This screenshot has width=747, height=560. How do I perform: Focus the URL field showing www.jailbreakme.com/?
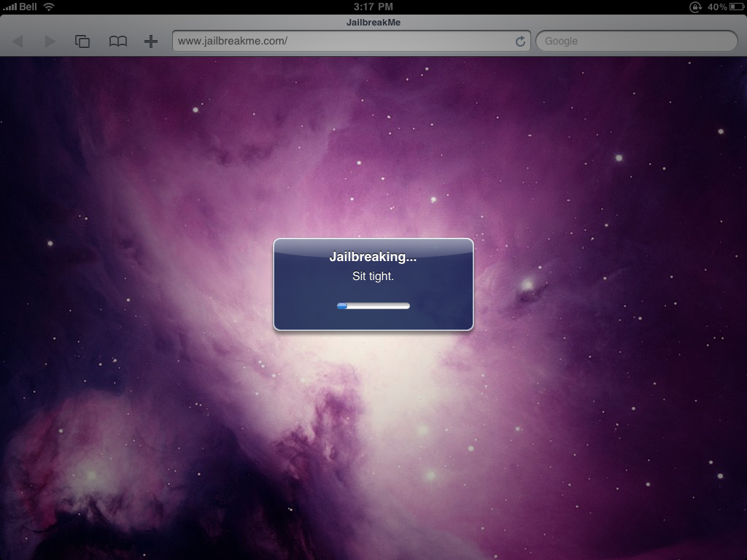(352, 41)
